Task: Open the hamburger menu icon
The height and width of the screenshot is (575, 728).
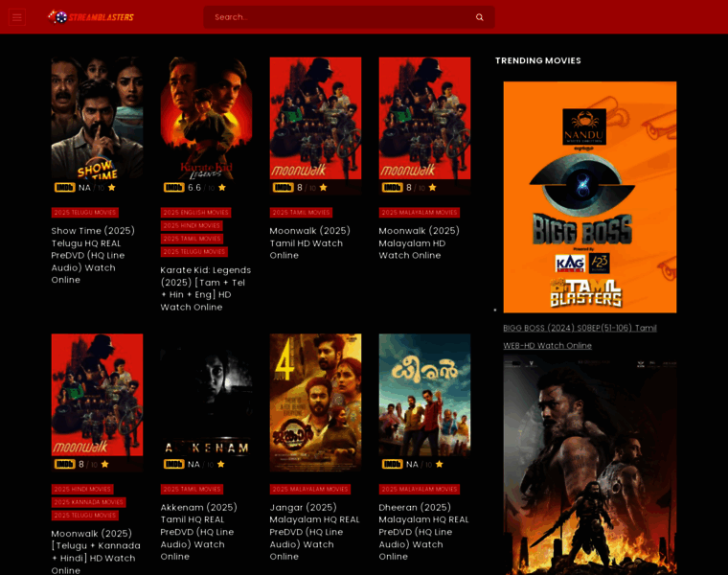Action: 17,17
